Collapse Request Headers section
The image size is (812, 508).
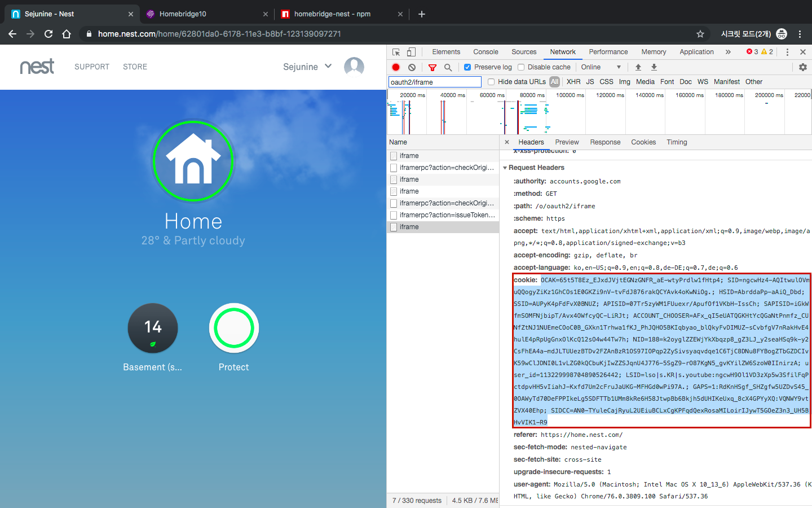click(505, 168)
